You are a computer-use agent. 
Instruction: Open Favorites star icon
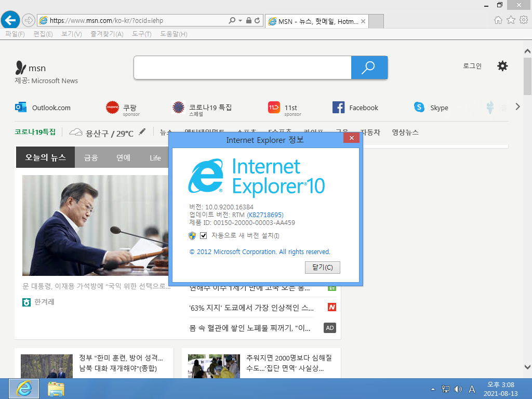pyautogui.click(x=511, y=20)
